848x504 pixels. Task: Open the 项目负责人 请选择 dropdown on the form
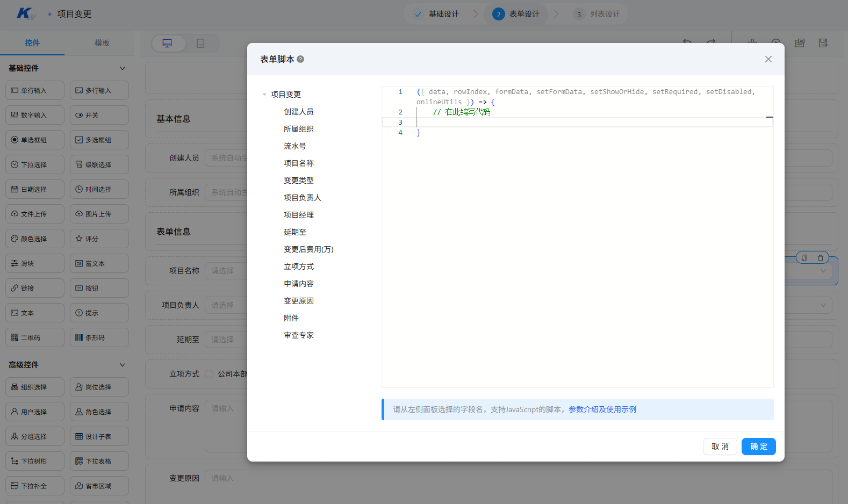pos(226,305)
